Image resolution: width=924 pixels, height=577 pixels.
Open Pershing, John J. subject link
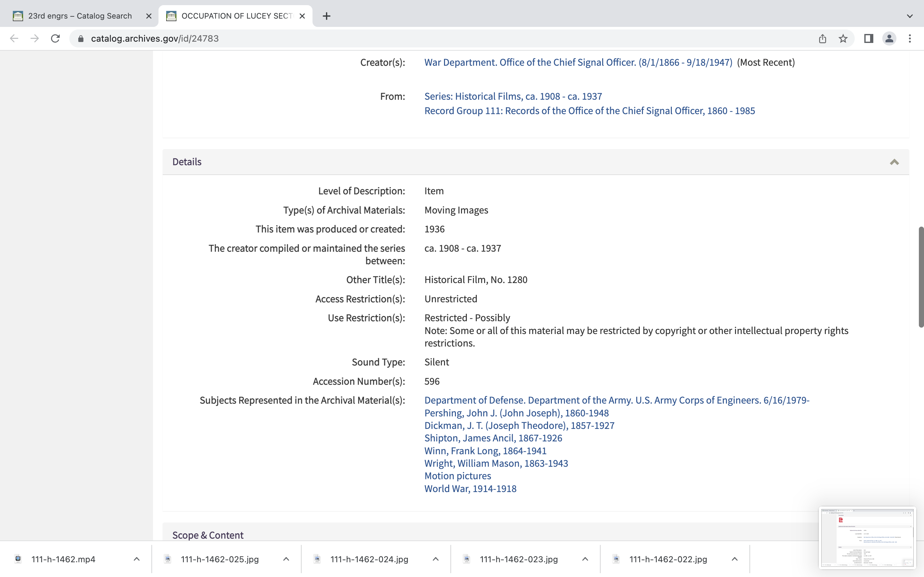click(x=516, y=413)
